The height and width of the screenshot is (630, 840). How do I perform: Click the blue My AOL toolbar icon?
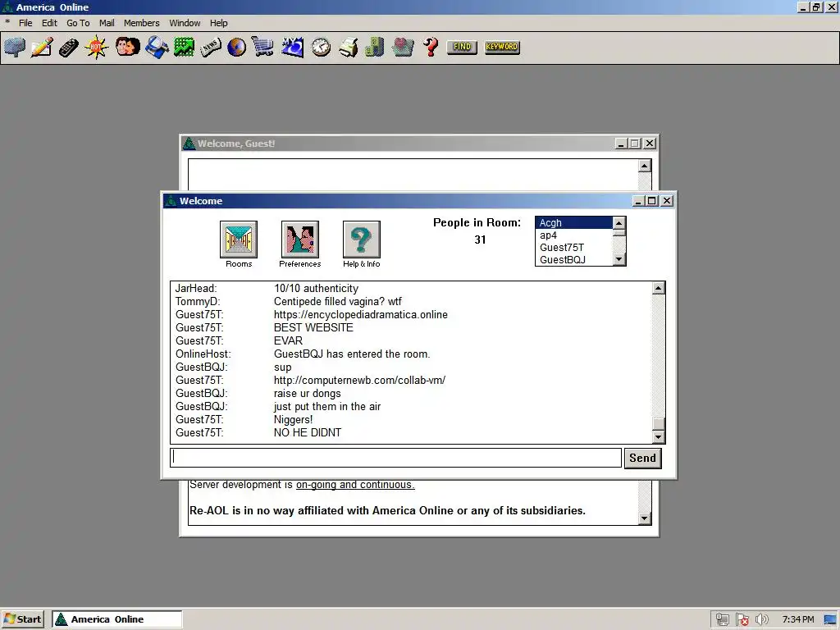pyautogui.click(x=293, y=47)
